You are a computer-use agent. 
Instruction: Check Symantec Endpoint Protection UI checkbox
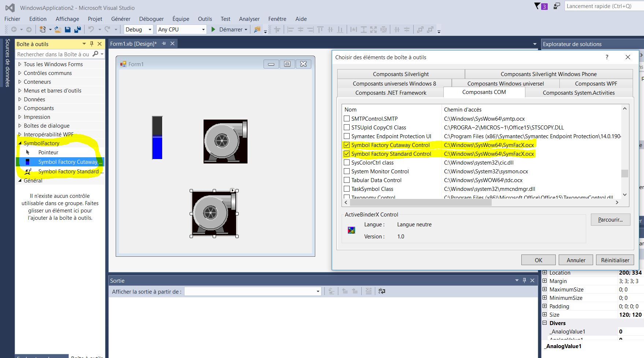[x=347, y=136]
